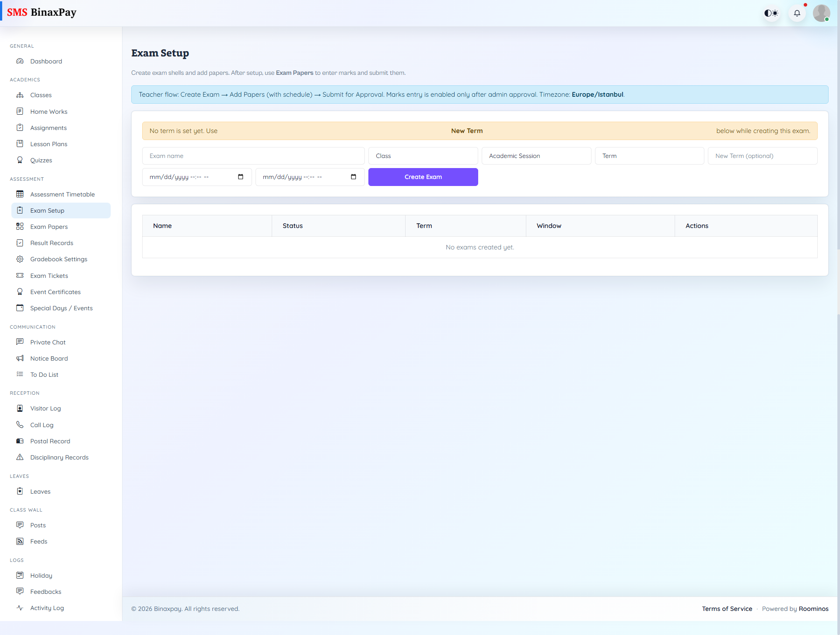
Task: Toggle dark/light theme mode
Action: (x=771, y=13)
